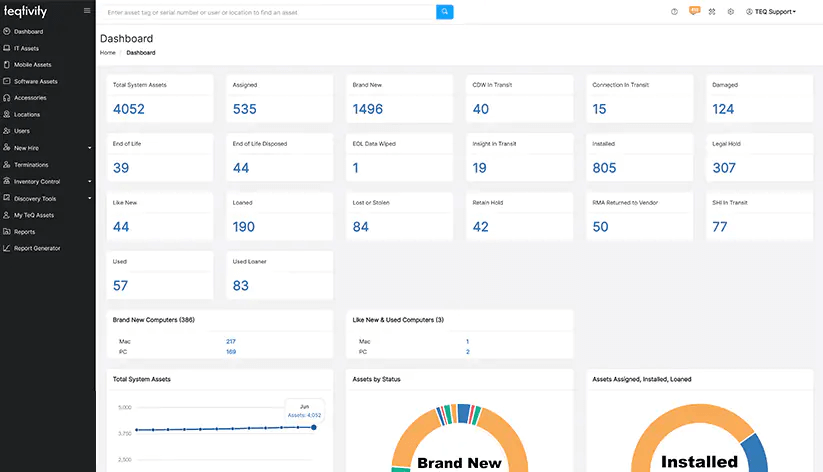The height and width of the screenshot is (472, 823).
Task: Click the Accessories headphones icon in sidebar
Action: [6, 98]
